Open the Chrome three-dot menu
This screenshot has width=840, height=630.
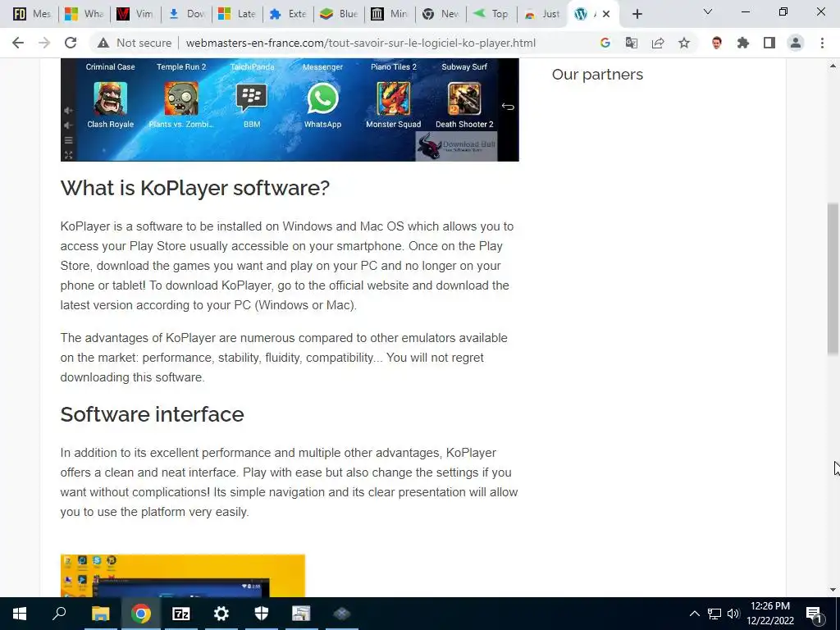tap(822, 43)
